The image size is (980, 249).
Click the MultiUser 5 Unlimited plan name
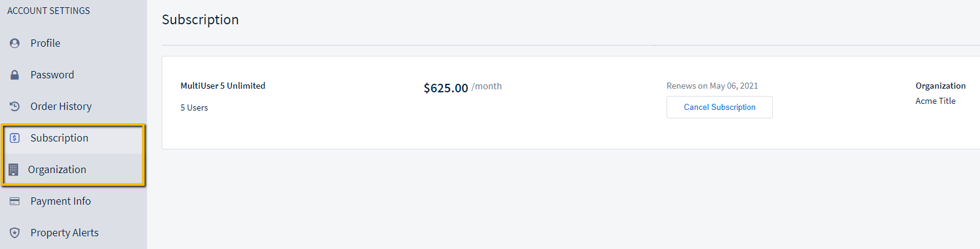[x=223, y=86]
